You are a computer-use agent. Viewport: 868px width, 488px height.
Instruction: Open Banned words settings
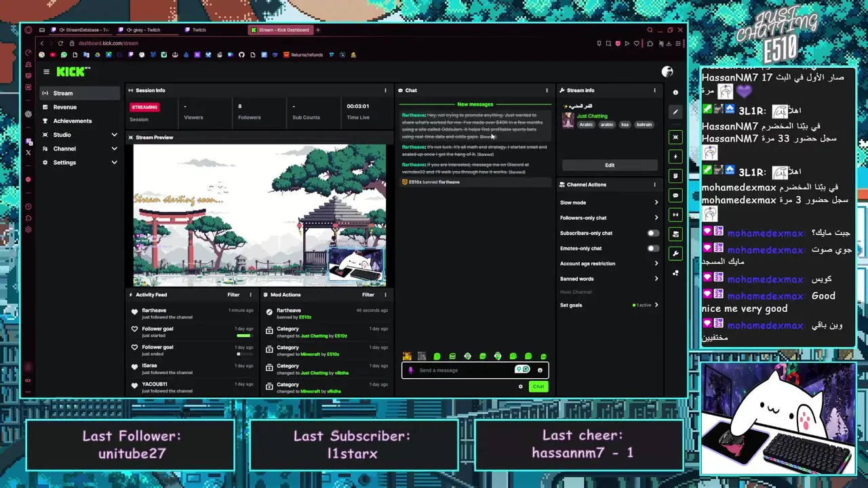609,279
